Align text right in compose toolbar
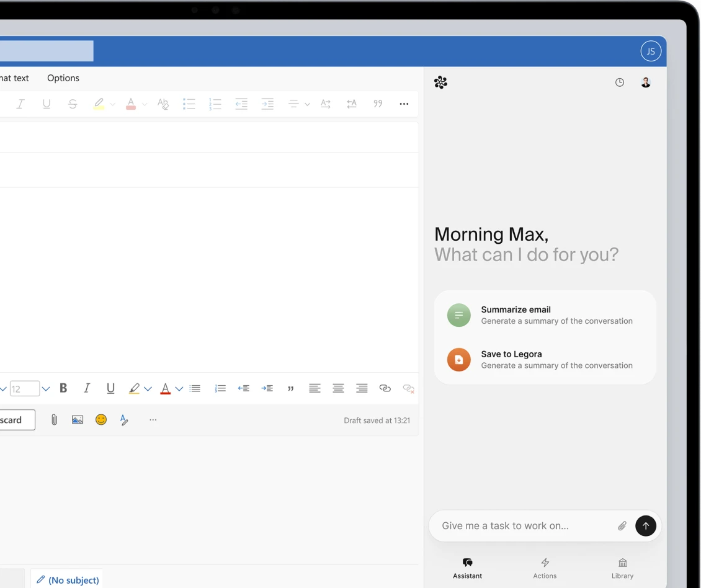Screen dimensions: 701x588 point(362,388)
